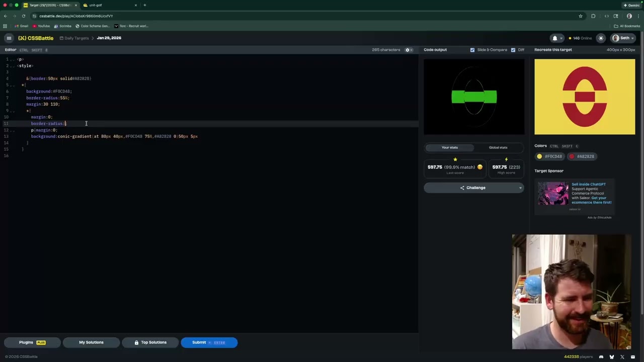Open the notifications bell
The width and height of the screenshot is (644, 362).
click(x=555, y=38)
